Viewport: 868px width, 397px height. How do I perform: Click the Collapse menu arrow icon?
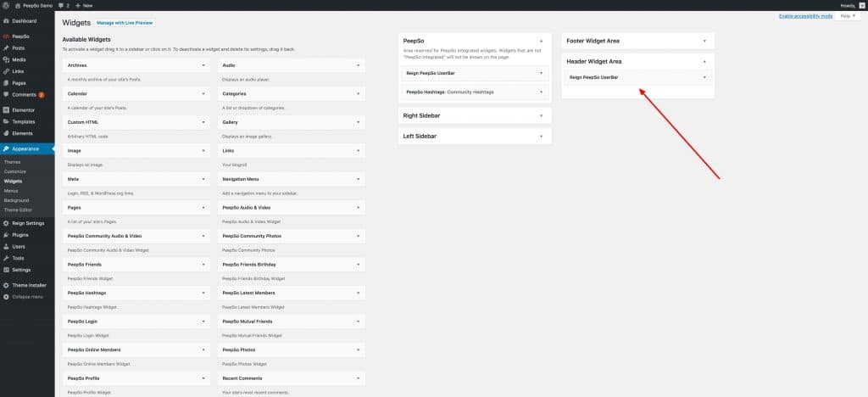tap(6, 297)
